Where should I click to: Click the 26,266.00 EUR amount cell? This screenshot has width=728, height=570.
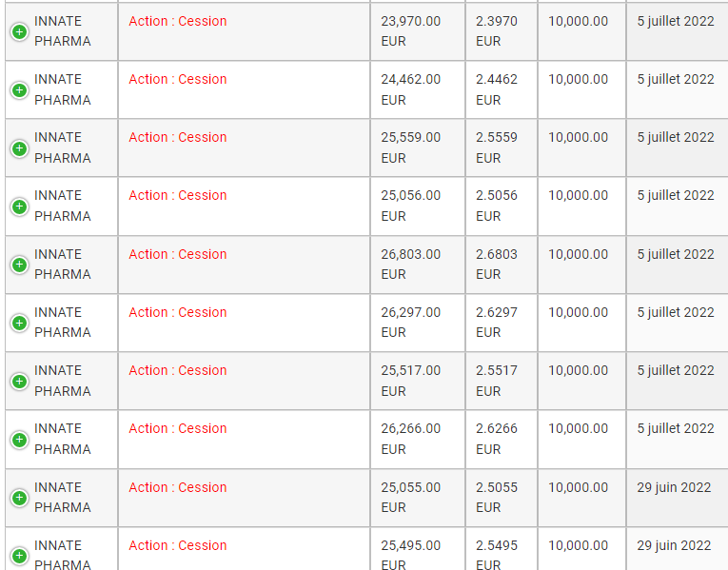pos(411,439)
